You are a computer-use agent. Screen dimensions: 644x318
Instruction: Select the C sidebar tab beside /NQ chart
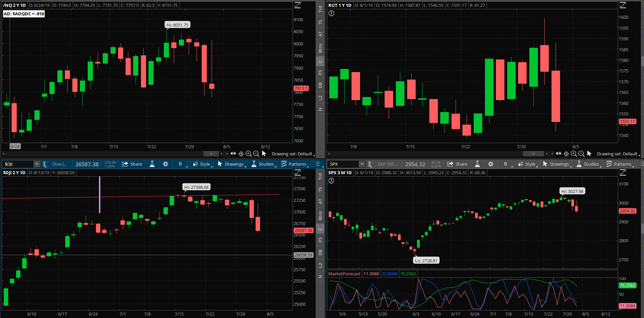(x=320, y=62)
